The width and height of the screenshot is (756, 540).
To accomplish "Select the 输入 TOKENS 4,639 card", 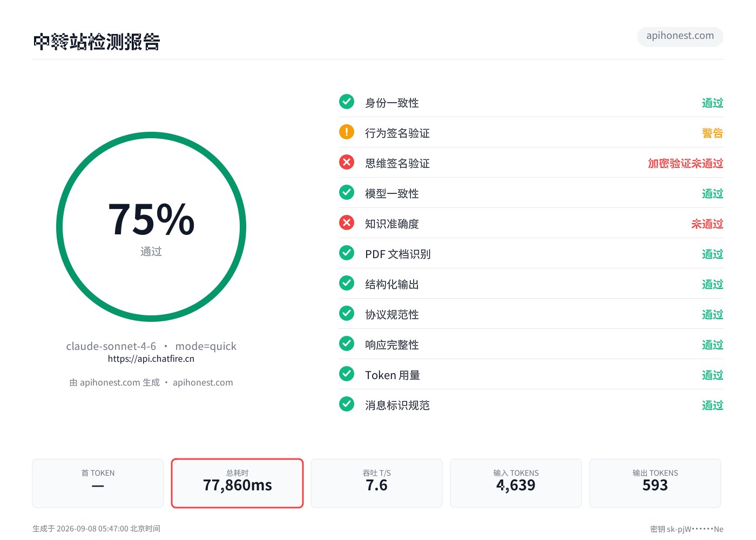I will (x=516, y=483).
